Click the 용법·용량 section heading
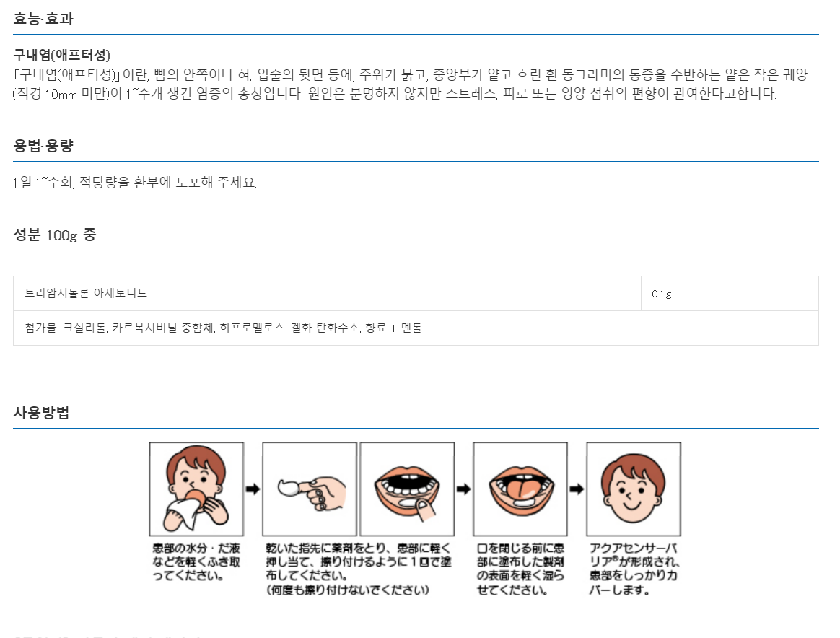This screenshot has height=638, width=840. 43,146
